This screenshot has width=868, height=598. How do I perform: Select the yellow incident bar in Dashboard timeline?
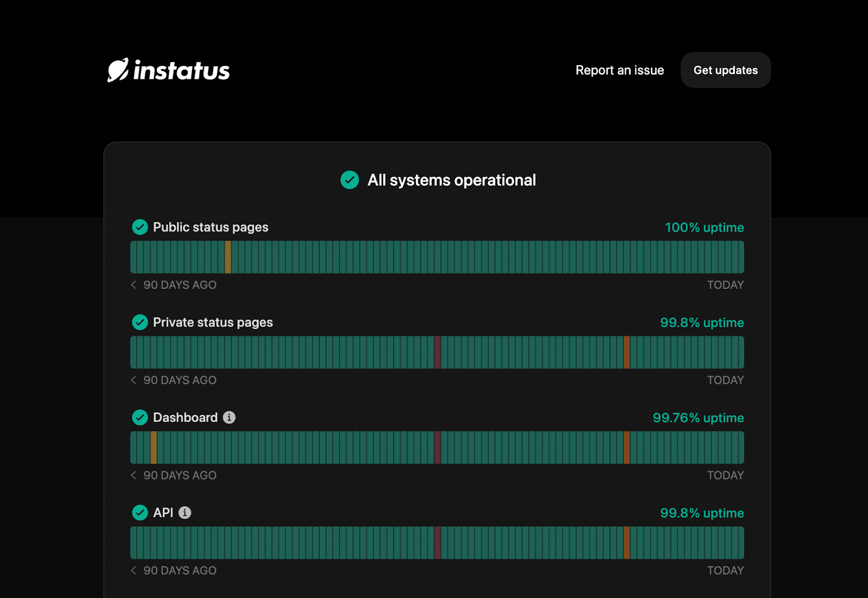pos(154,447)
